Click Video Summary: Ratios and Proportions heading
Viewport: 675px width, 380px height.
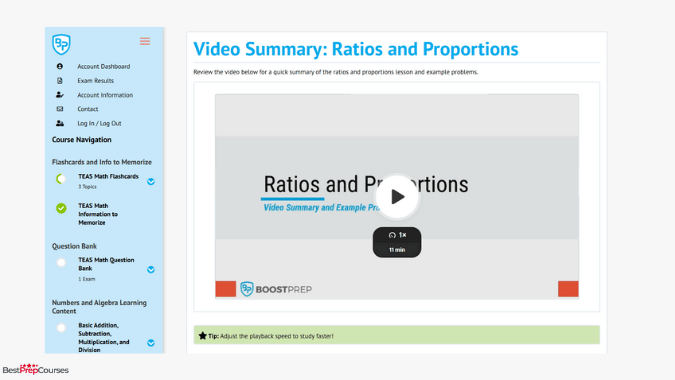[356, 49]
